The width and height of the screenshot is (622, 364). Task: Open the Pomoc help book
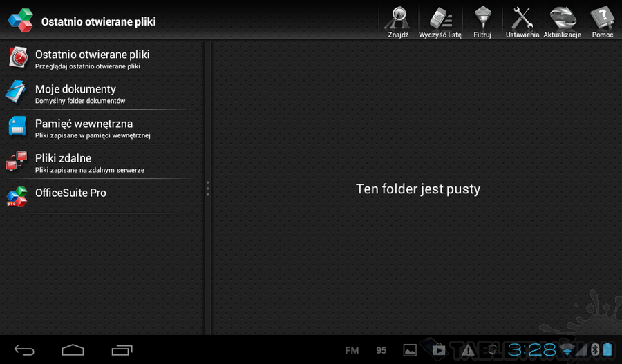[x=603, y=21]
